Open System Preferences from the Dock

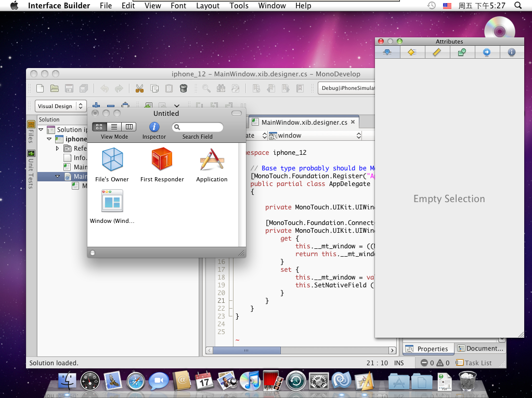[x=319, y=381]
